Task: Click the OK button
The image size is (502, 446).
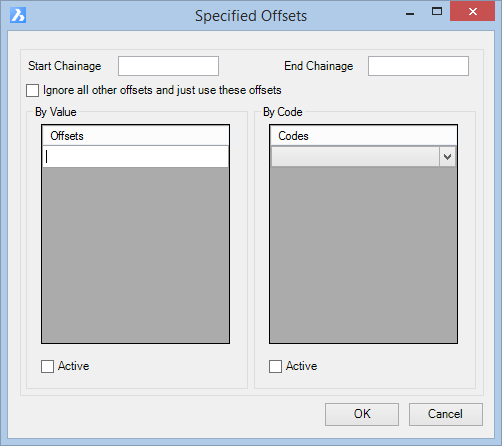Action: (362, 414)
